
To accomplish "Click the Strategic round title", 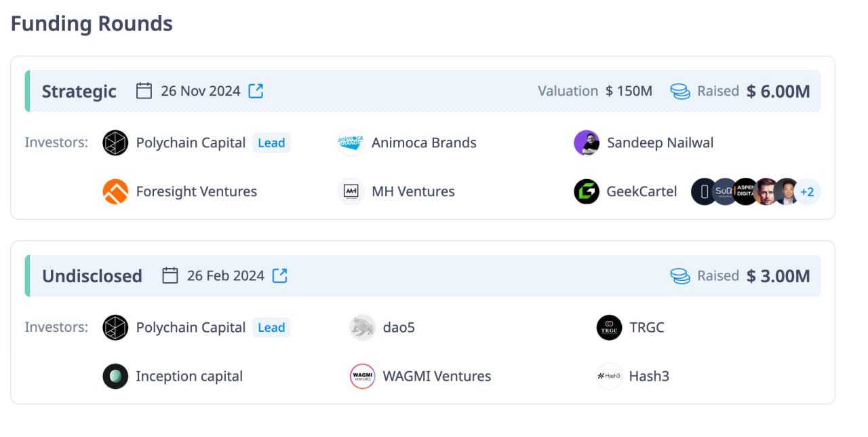I will (79, 92).
